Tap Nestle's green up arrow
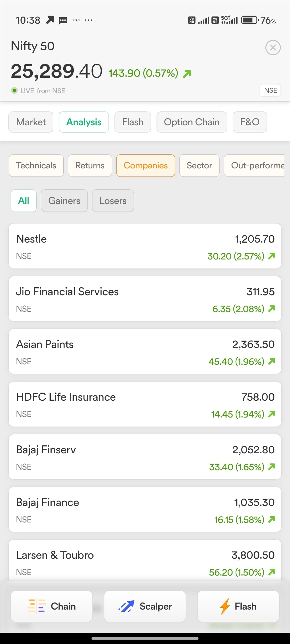The width and height of the screenshot is (290, 644). pyautogui.click(x=271, y=256)
